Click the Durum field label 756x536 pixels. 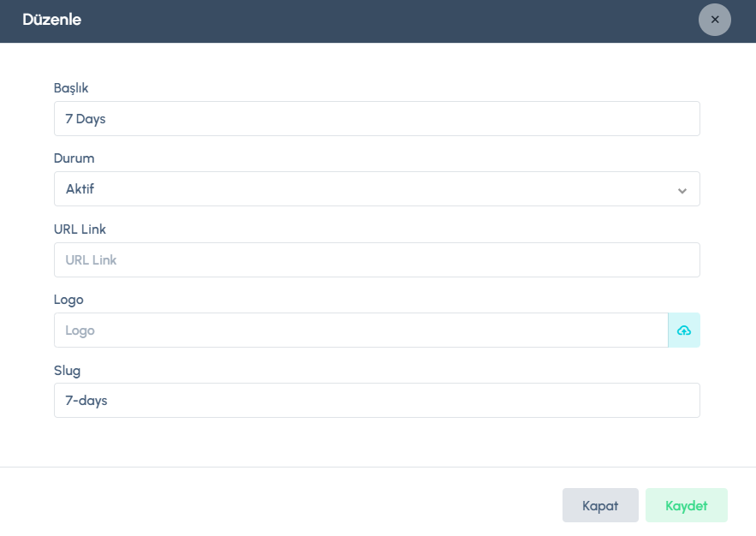pyautogui.click(x=74, y=158)
